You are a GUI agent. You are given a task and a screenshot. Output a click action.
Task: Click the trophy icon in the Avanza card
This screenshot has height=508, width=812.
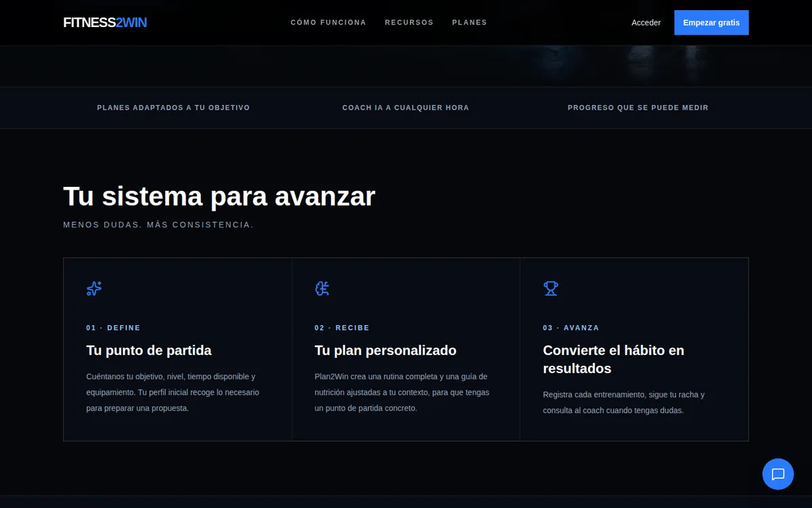point(551,289)
